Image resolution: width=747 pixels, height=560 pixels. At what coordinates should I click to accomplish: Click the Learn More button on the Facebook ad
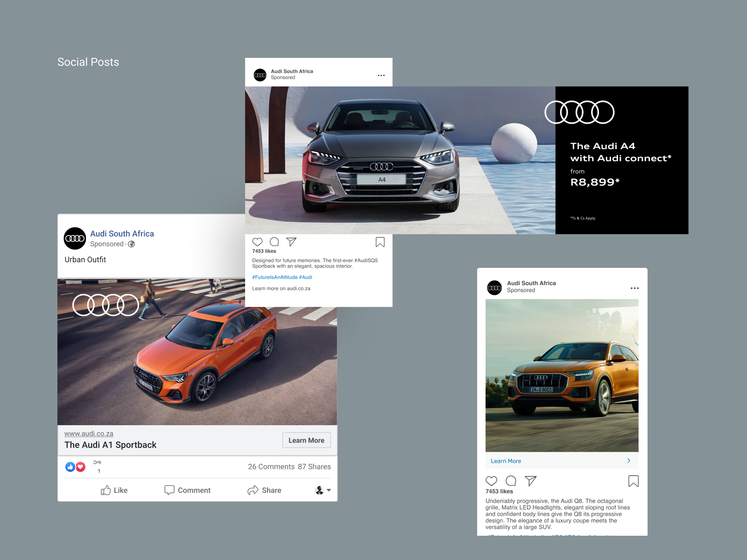[306, 440]
